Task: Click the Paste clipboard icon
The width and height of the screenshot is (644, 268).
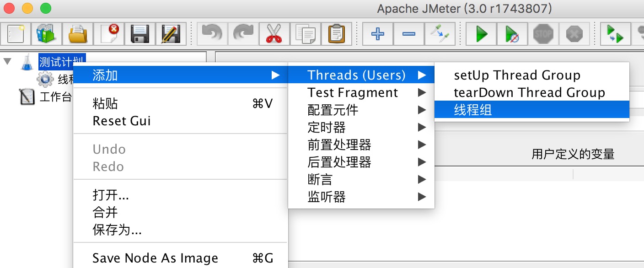Action: [x=336, y=34]
